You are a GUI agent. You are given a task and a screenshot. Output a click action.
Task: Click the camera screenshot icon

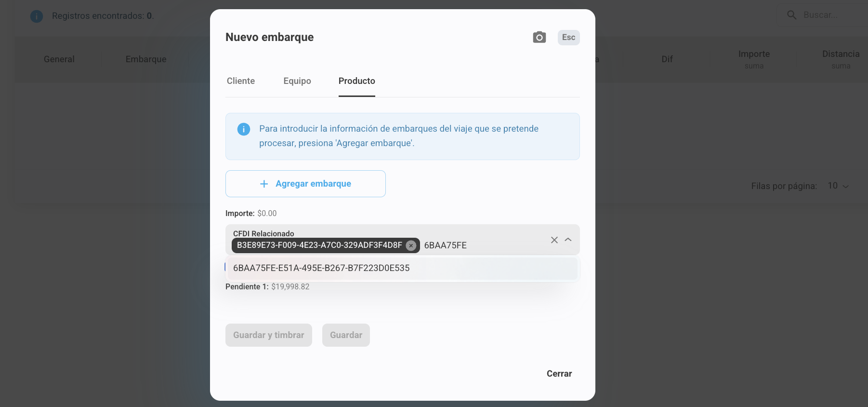pyautogui.click(x=539, y=38)
